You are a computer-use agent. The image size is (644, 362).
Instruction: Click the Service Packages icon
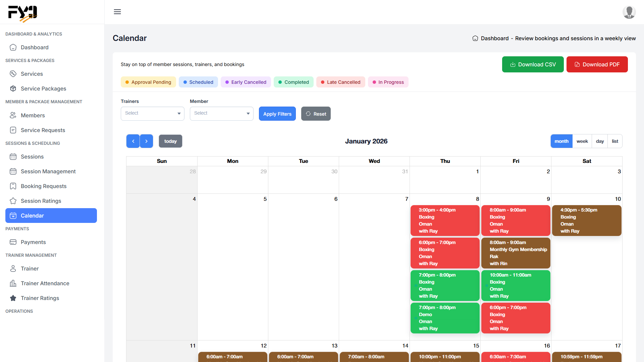pos(13,88)
